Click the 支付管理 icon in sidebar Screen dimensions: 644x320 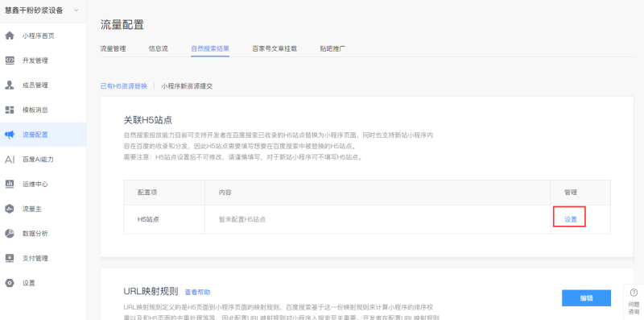pyautogui.click(x=10, y=258)
